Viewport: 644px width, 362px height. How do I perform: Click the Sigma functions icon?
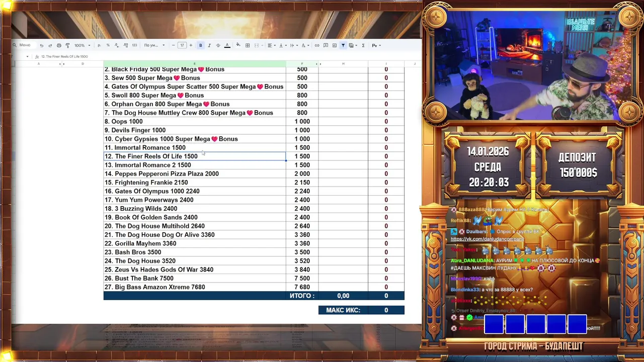click(363, 45)
